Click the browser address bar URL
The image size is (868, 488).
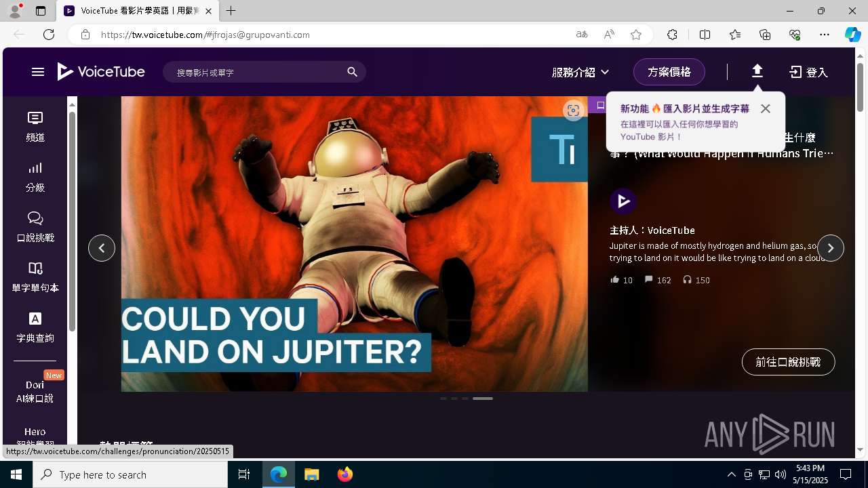205,35
